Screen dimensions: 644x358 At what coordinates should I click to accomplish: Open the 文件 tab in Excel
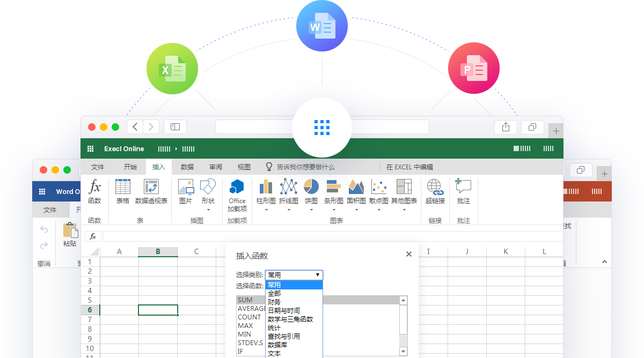click(x=98, y=167)
